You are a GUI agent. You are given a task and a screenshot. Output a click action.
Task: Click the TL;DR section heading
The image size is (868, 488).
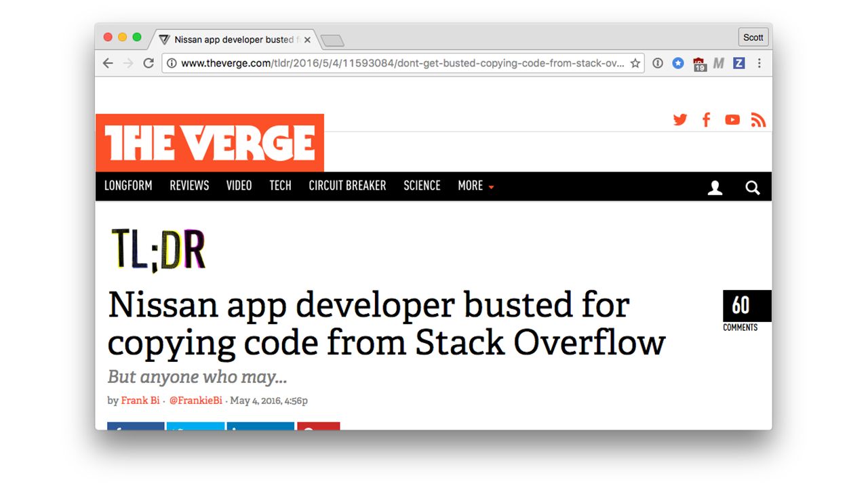pyautogui.click(x=158, y=249)
